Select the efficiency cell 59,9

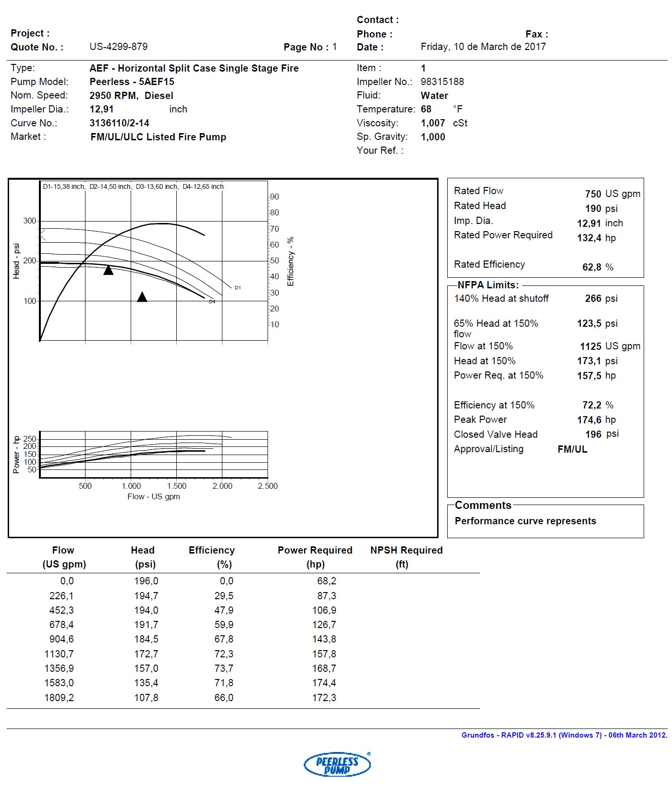(x=224, y=625)
